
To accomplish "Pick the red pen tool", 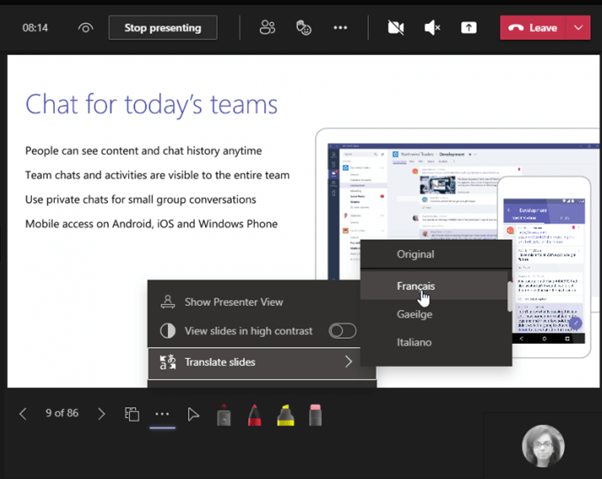I will [254, 414].
